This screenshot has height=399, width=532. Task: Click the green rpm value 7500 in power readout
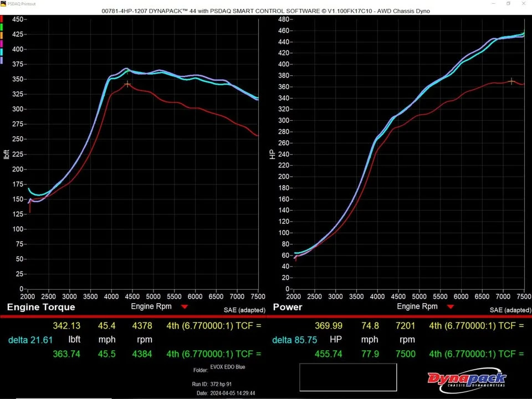tap(406, 354)
